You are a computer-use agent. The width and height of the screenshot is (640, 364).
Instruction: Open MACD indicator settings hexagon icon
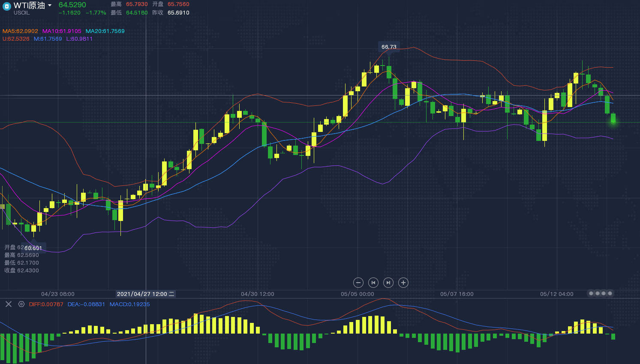coord(21,304)
